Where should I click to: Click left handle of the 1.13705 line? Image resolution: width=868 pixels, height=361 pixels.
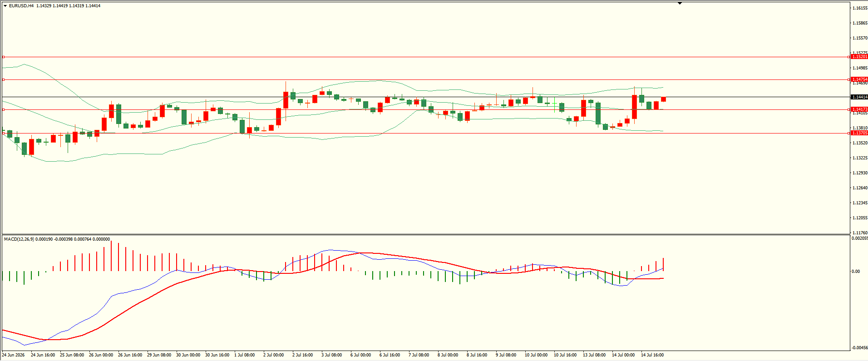(x=3, y=133)
